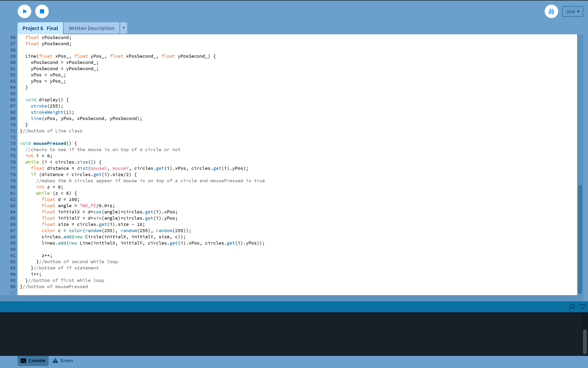Toggle the butterfly debugger icon
Screen dimensions: 588x368
pyautogui.click(x=551, y=12)
